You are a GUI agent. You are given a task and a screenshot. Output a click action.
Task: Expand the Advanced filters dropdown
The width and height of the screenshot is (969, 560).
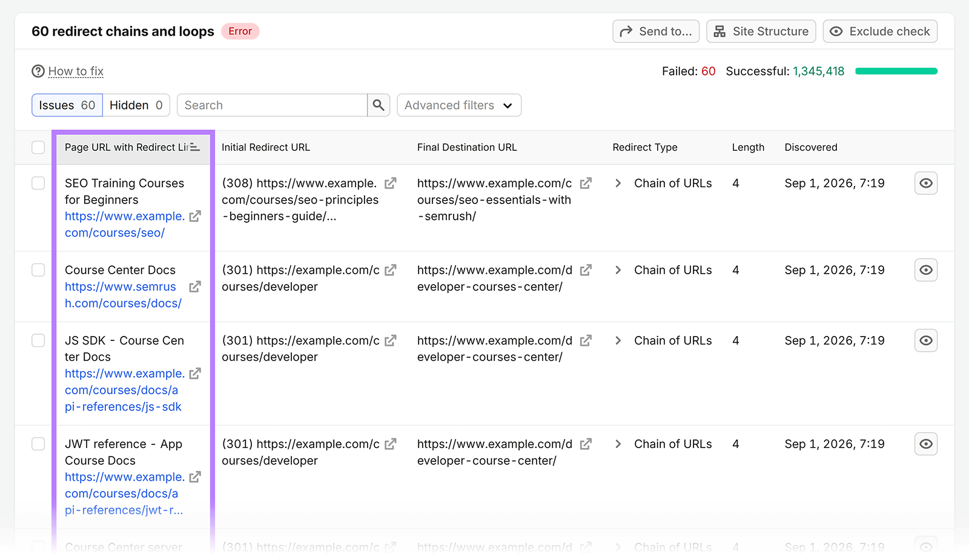point(459,105)
